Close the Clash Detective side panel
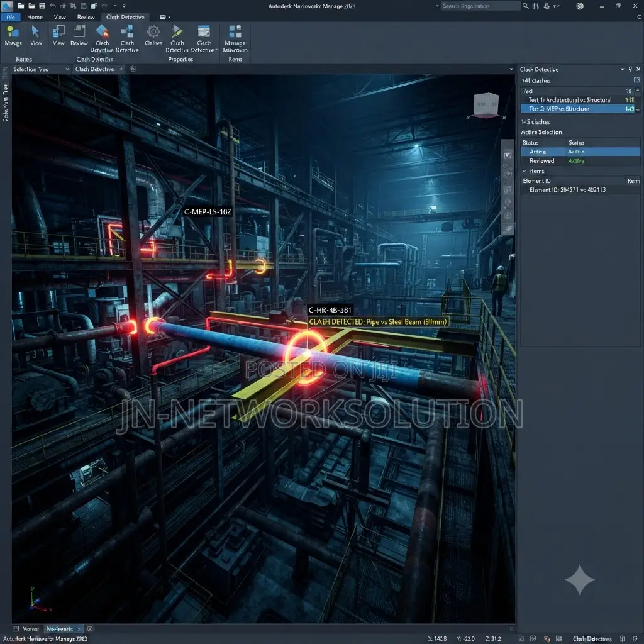This screenshot has width=644, height=644. click(x=638, y=69)
